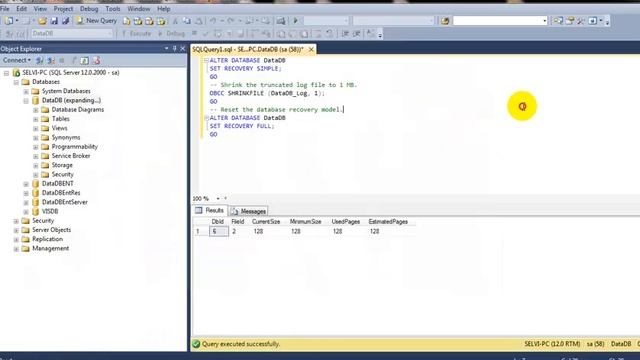Expand the System Databases folder
Image resolution: width=640 pixels, height=360 pixels.
pos(26,91)
